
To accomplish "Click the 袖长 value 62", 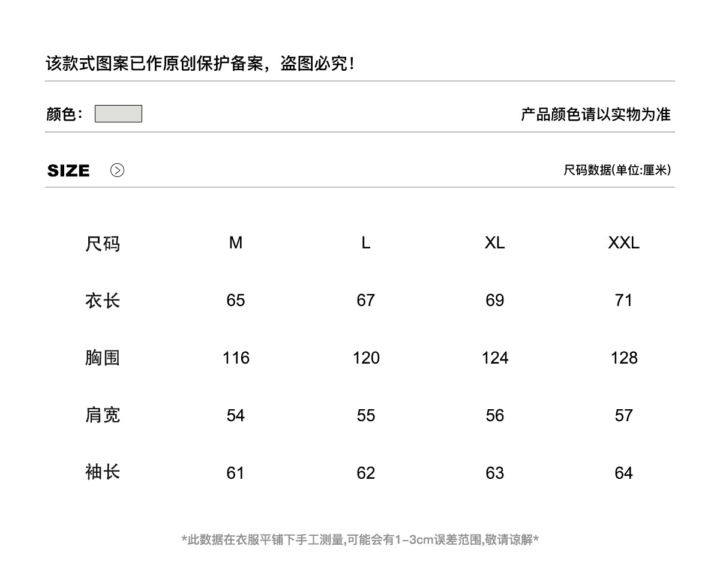I will tap(366, 473).
